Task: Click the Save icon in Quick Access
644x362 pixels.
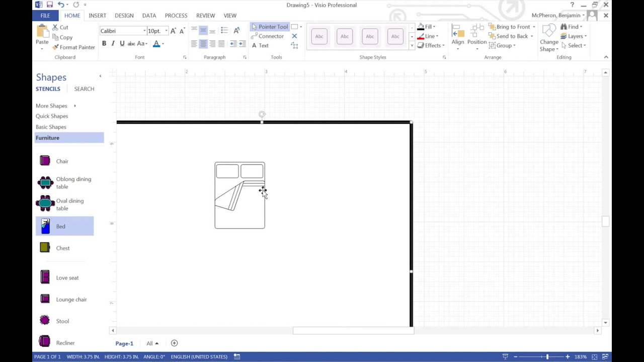Action: (49, 5)
